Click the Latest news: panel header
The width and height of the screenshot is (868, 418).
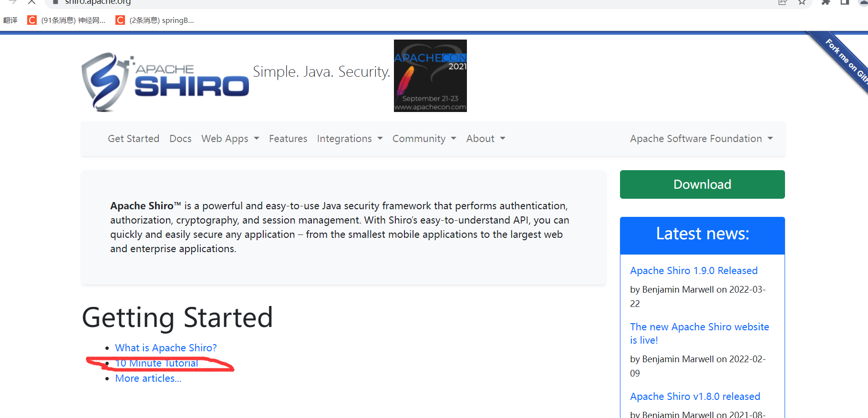(x=702, y=235)
